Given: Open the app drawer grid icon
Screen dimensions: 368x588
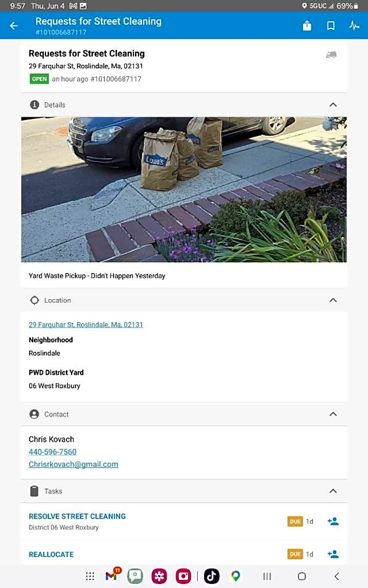Looking at the screenshot, I should click(90, 576).
